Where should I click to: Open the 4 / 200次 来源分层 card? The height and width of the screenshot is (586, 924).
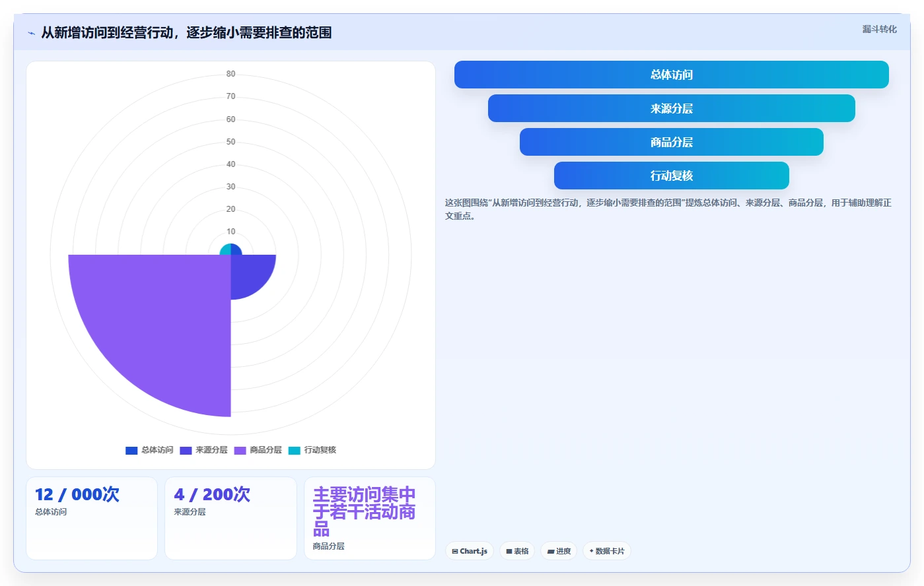click(x=231, y=518)
